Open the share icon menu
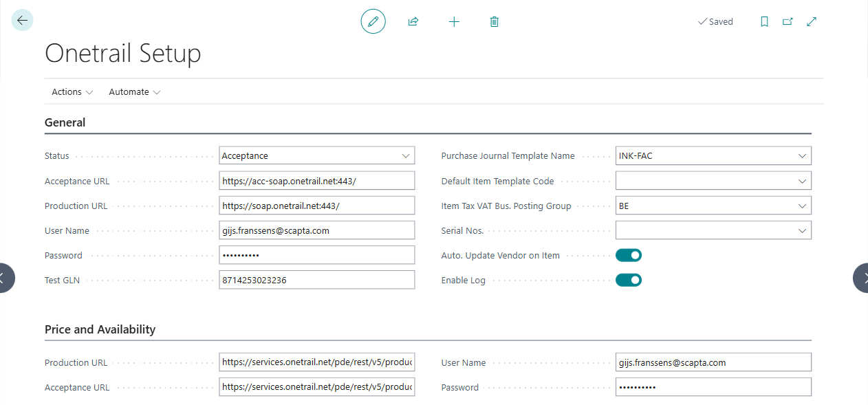868x405 pixels. (x=413, y=22)
